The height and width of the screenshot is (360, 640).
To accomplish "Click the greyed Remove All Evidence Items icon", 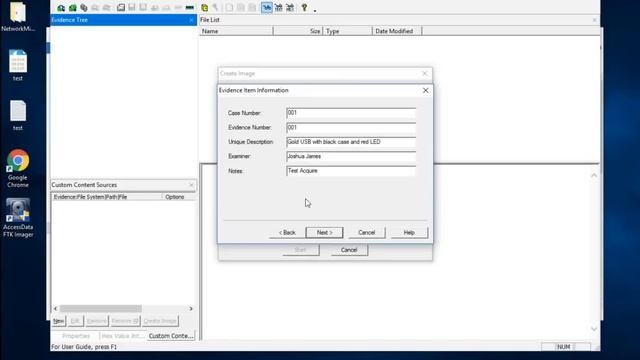I will pos(107,8).
